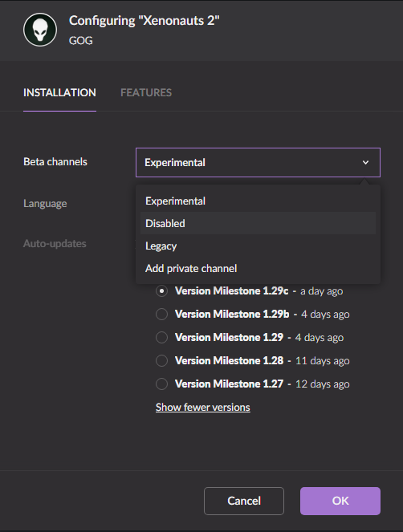Click the Xenonauts 2 alien game icon
This screenshot has height=532, width=403.
coord(40,30)
